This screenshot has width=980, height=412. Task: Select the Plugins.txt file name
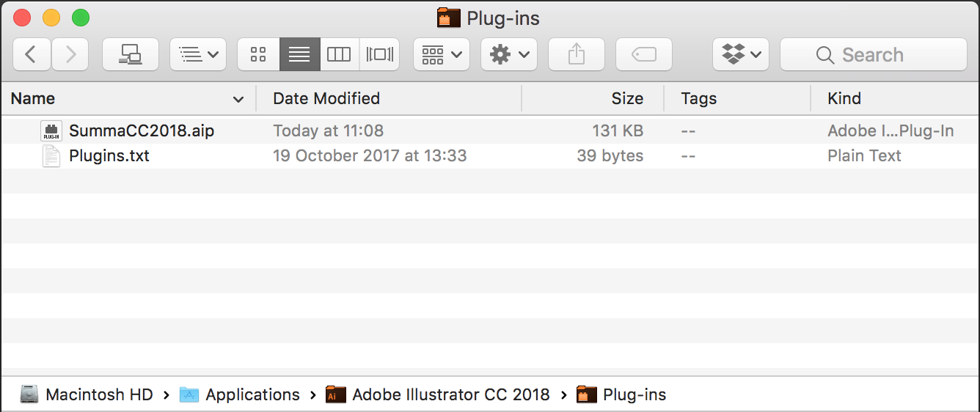[x=109, y=155]
